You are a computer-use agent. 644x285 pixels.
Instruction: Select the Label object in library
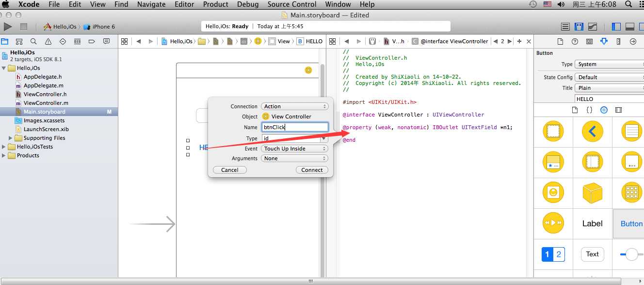(x=592, y=223)
